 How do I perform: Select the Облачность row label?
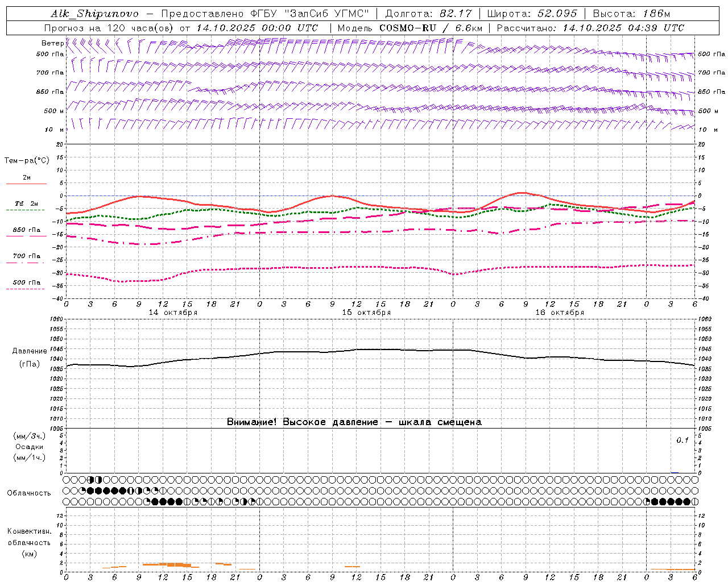(29, 493)
